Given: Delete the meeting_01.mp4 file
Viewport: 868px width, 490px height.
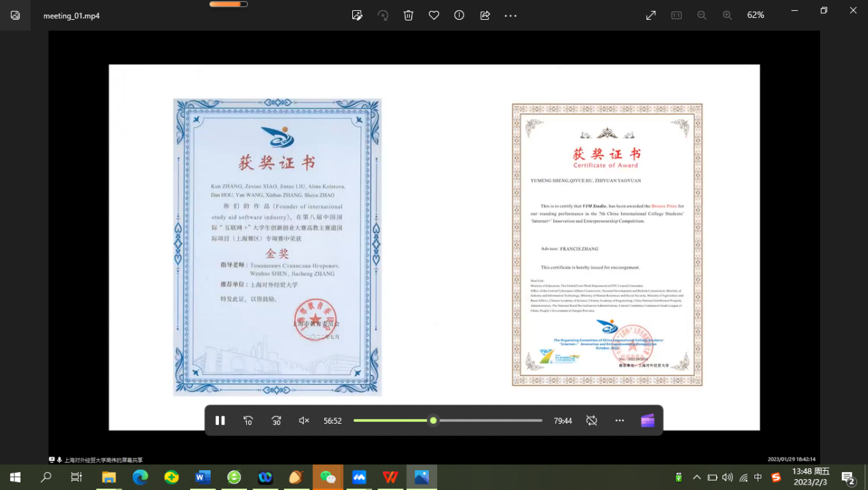Looking at the screenshot, I should point(408,15).
